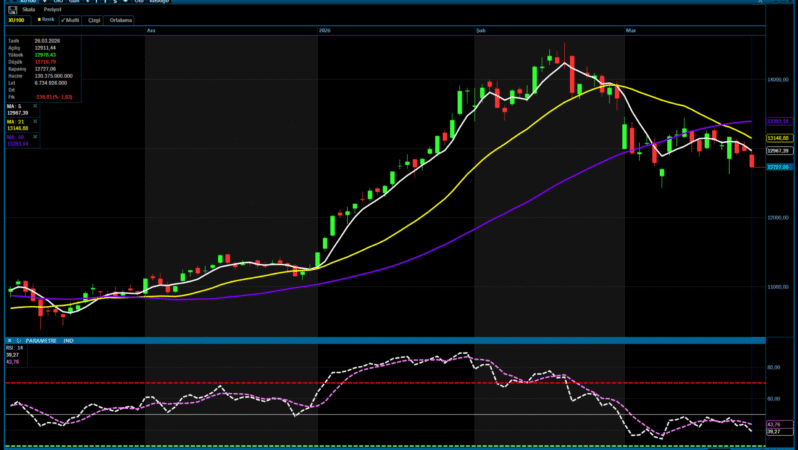798x450 pixels.
Task: Open the Renk color option
Action: tap(45, 19)
